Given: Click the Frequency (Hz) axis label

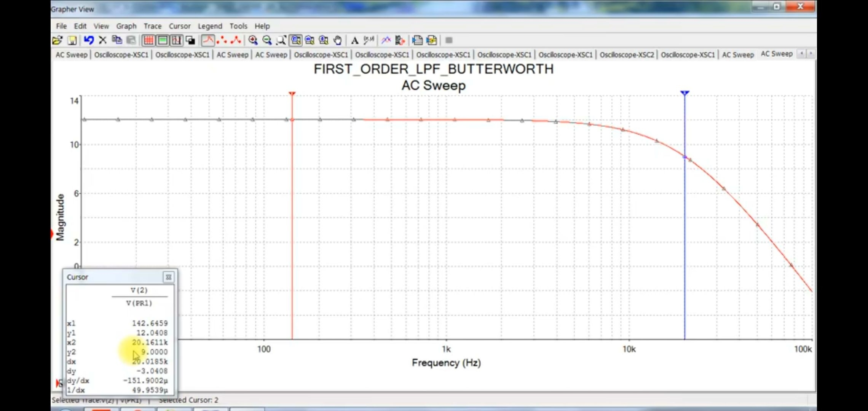Looking at the screenshot, I should [446, 363].
